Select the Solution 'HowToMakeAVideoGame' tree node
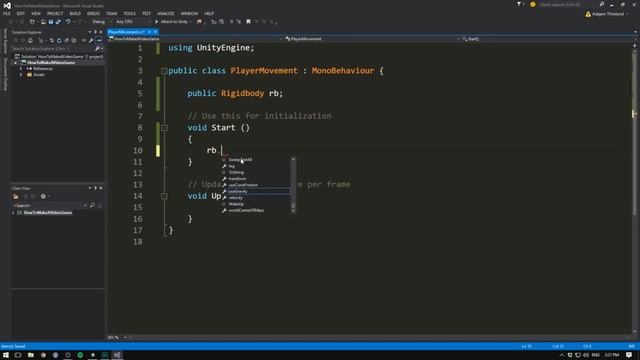 [x=58, y=56]
